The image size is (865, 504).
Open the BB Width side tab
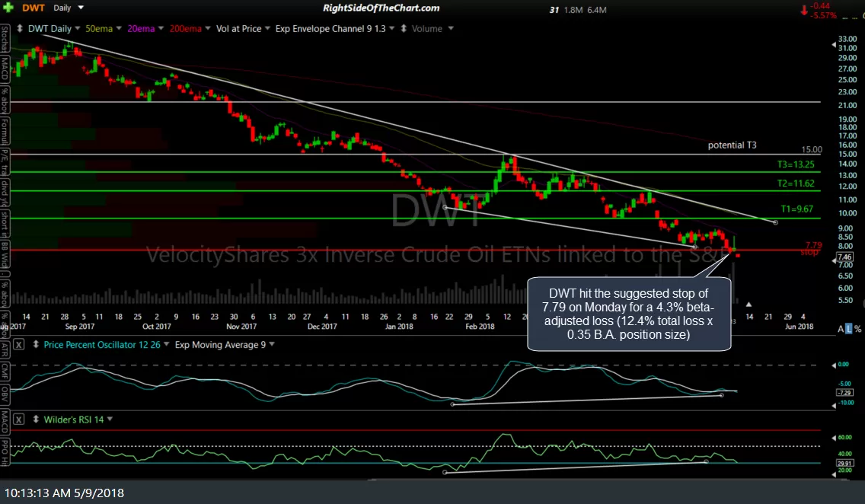(x=5, y=256)
